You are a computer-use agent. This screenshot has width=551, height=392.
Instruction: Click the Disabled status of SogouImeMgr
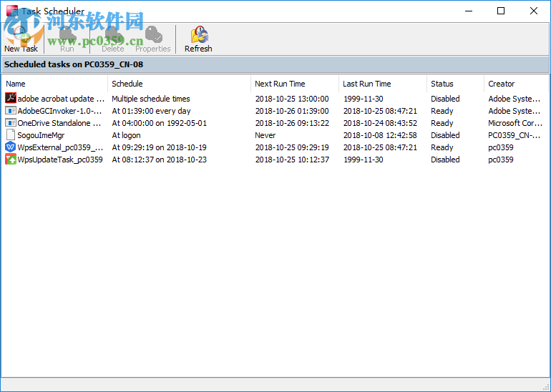click(x=445, y=135)
